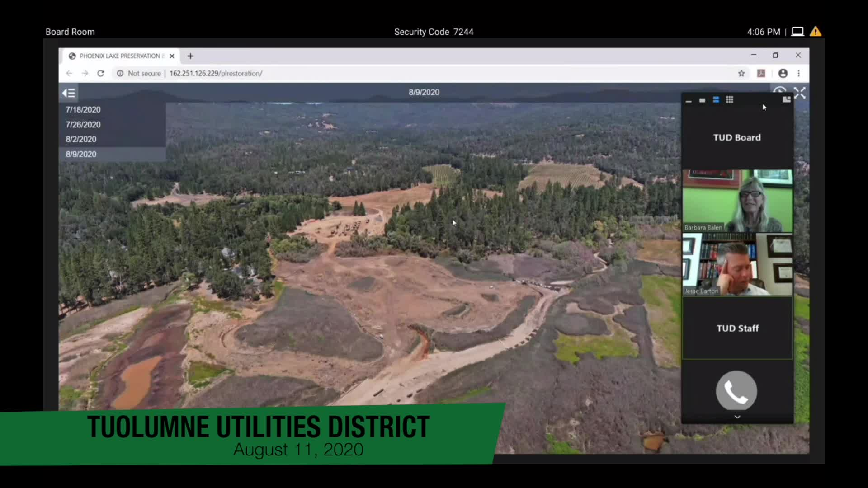The height and width of the screenshot is (488, 868).
Task: End the call with the phone button
Action: 736,390
